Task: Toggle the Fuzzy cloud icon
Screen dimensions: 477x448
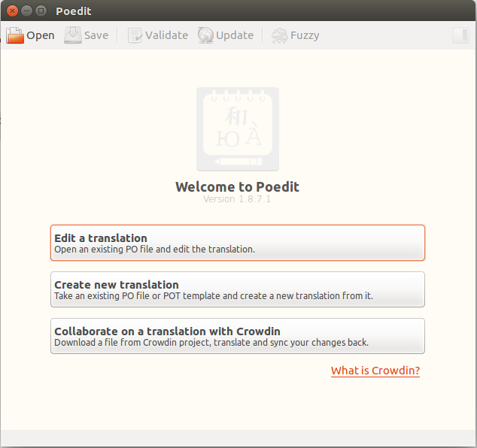Action: [x=279, y=35]
